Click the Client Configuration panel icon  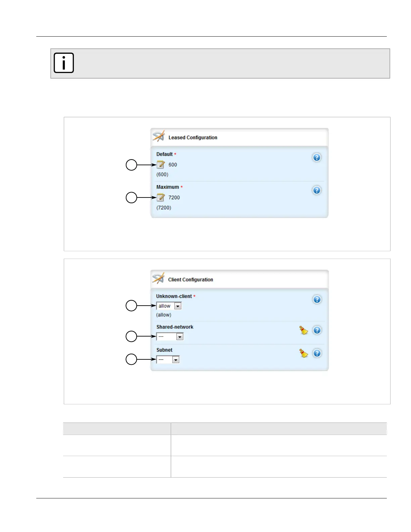[x=158, y=279]
